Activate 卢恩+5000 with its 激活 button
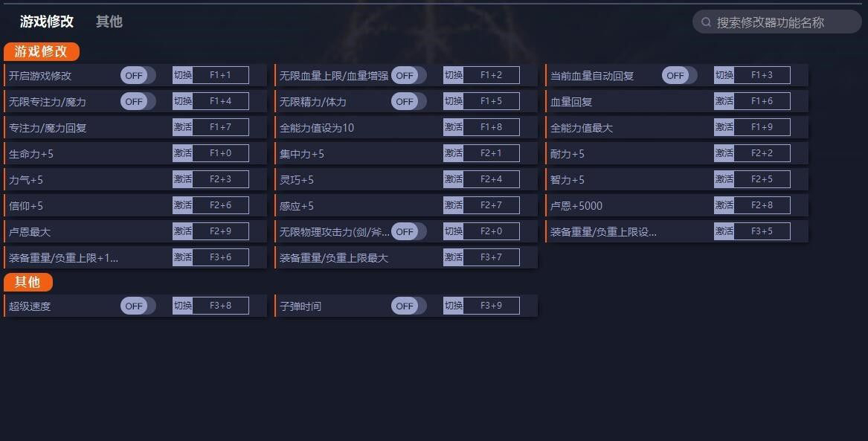Screen dimensions: 868x441 724,205
